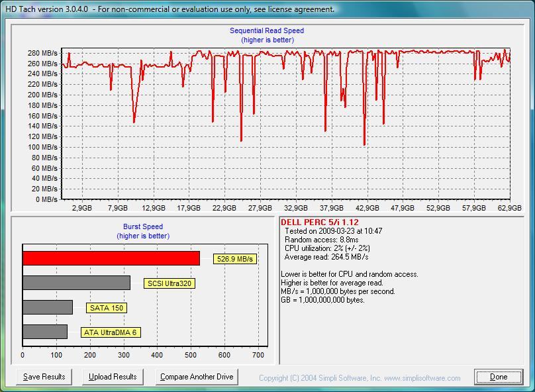Click the Tested on 2009-03-23 line
This screenshot has height=392, width=535.
pyautogui.click(x=333, y=231)
